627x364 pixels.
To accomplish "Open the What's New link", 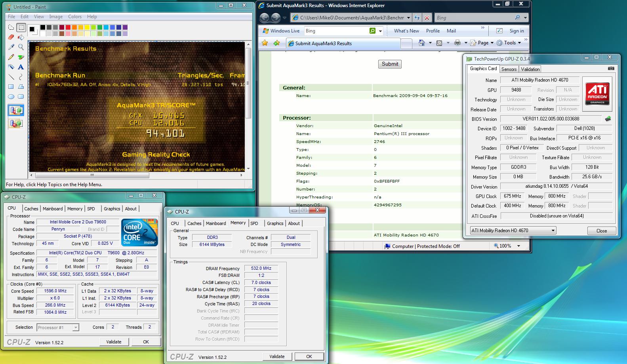I will click(406, 31).
